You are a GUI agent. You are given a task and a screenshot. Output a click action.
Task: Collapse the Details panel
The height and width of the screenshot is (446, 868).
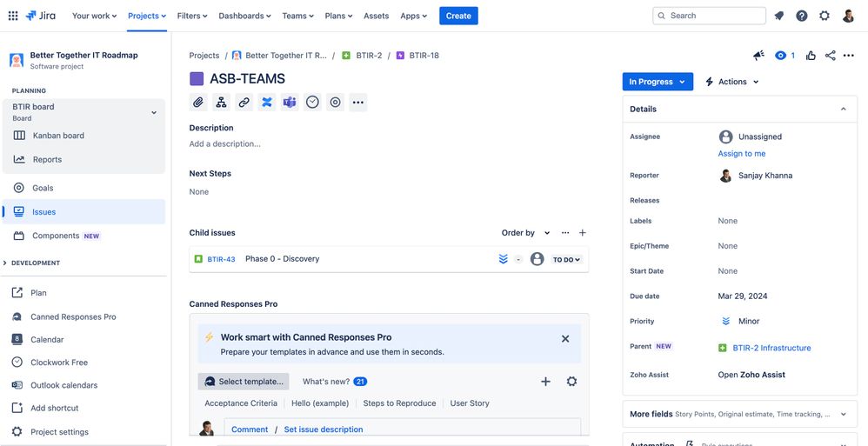coord(843,109)
